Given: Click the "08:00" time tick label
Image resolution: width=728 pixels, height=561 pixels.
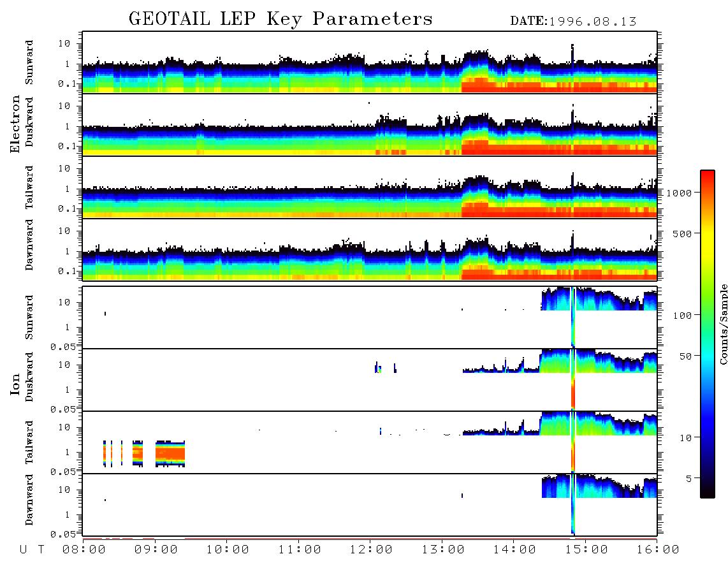Looking at the screenshot, I should coord(84,550).
